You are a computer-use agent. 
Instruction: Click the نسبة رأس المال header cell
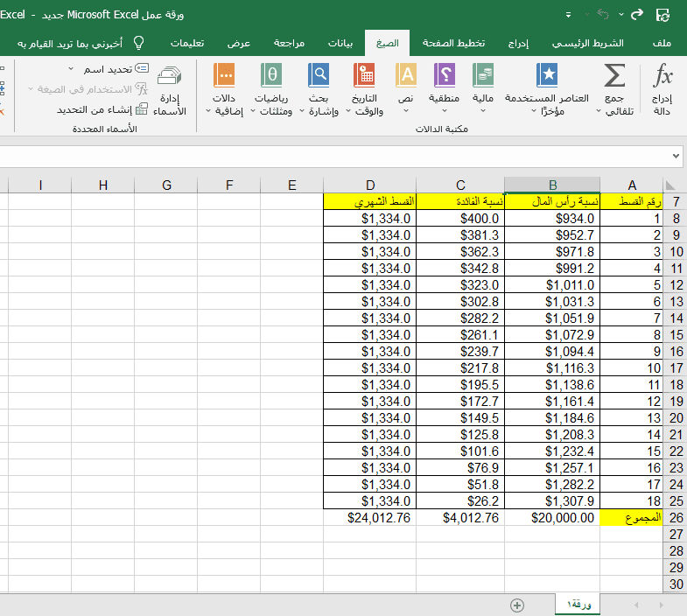click(x=552, y=201)
